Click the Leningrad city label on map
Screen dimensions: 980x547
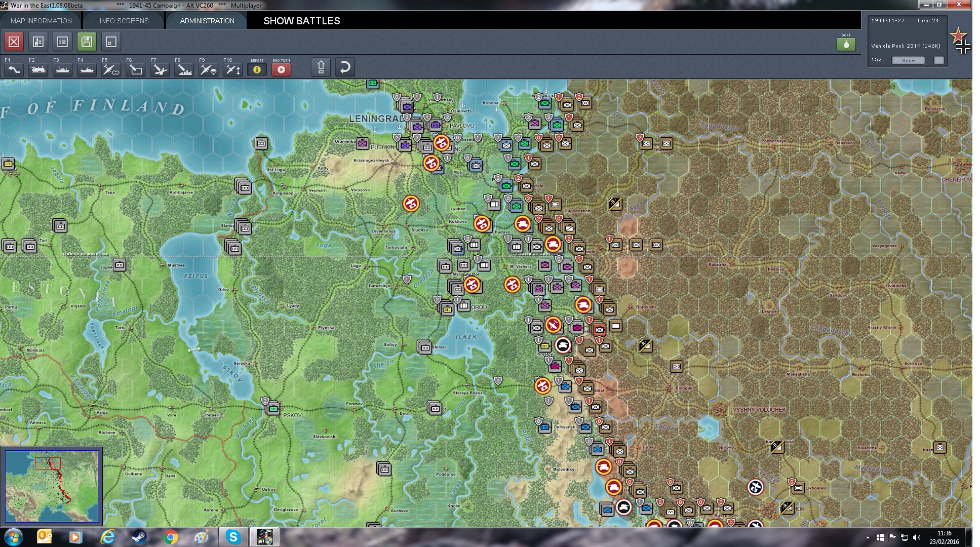(376, 119)
